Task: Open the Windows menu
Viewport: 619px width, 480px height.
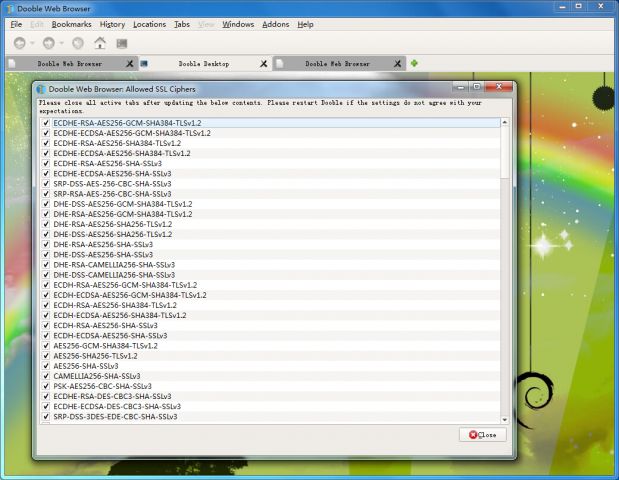Action: click(x=238, y=24)
